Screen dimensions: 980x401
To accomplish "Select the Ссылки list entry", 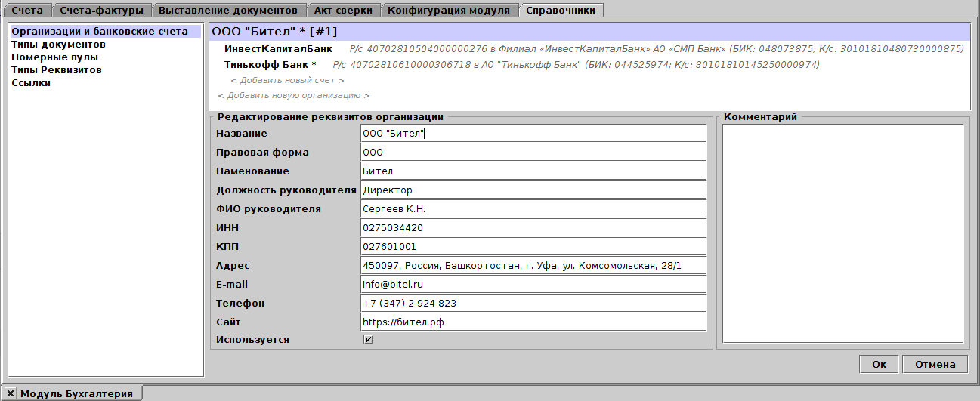I will pyautogui.click(x=31, y=83).
